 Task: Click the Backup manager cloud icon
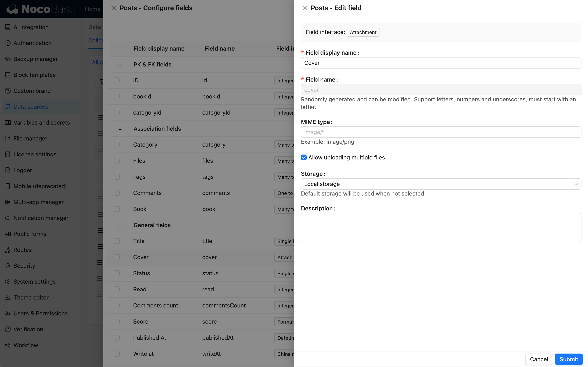point(8,59)
